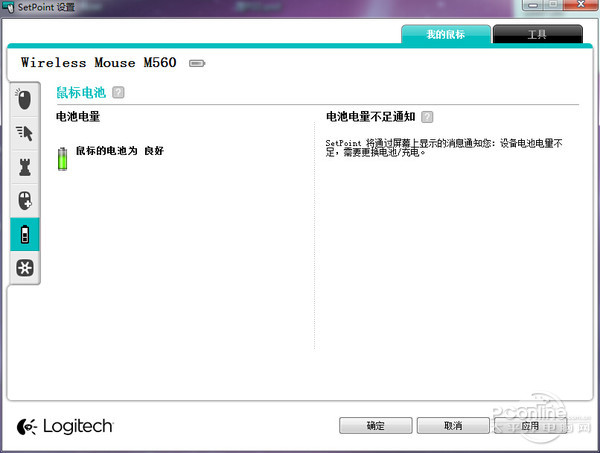600x453 pixels.
Task: Close the SetPoint window
Action: (580, 5)
